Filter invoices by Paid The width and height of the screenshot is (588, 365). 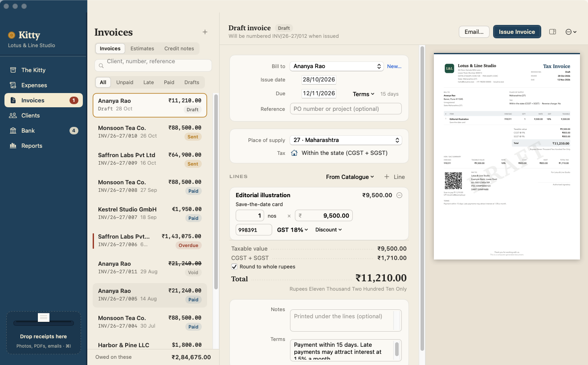tap(169, 82)
